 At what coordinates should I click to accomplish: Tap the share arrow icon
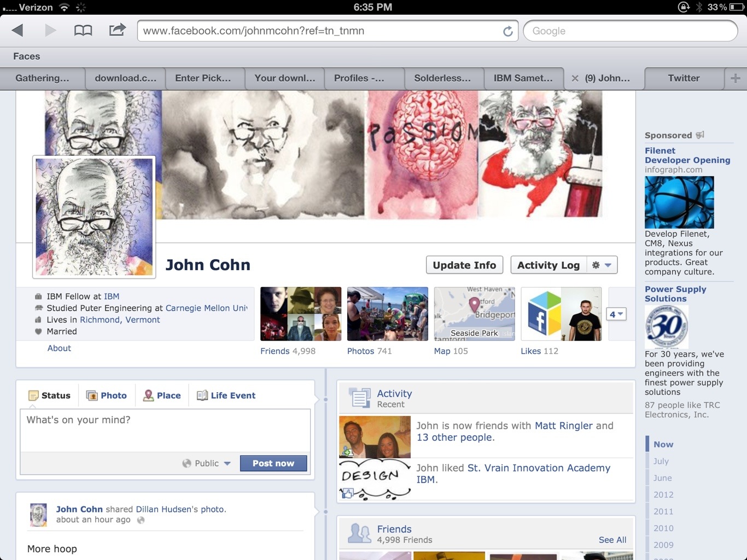(117, 30)
